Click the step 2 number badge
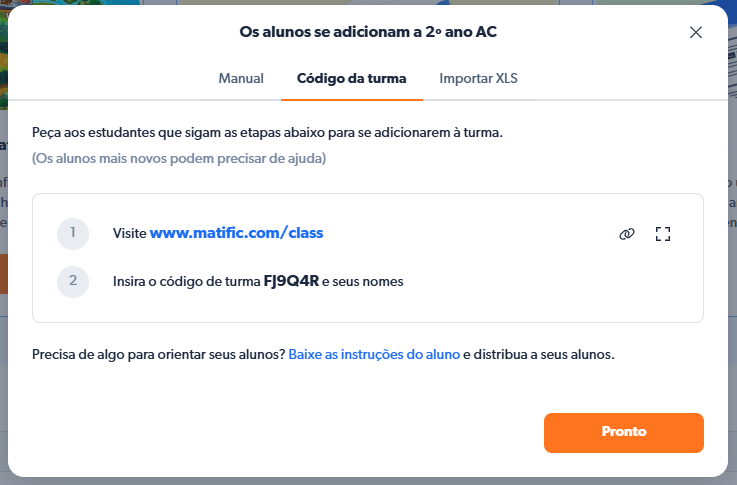 click(x=73, y=282)
